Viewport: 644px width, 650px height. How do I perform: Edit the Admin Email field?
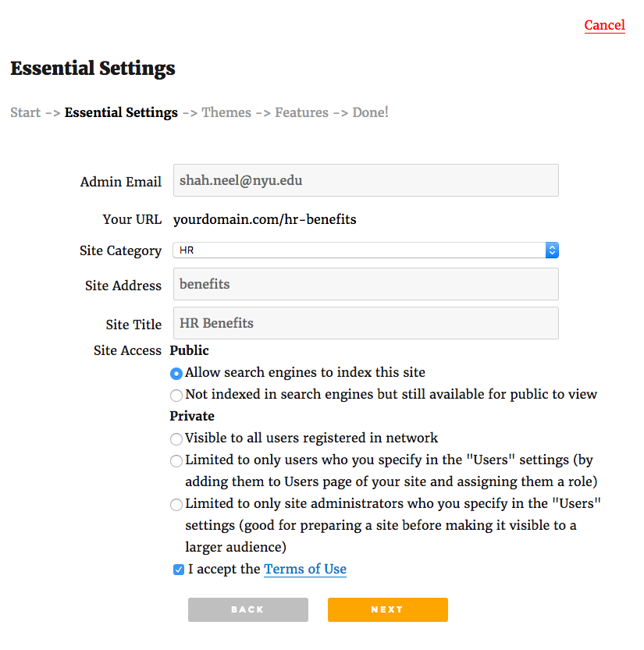[366, 180]
